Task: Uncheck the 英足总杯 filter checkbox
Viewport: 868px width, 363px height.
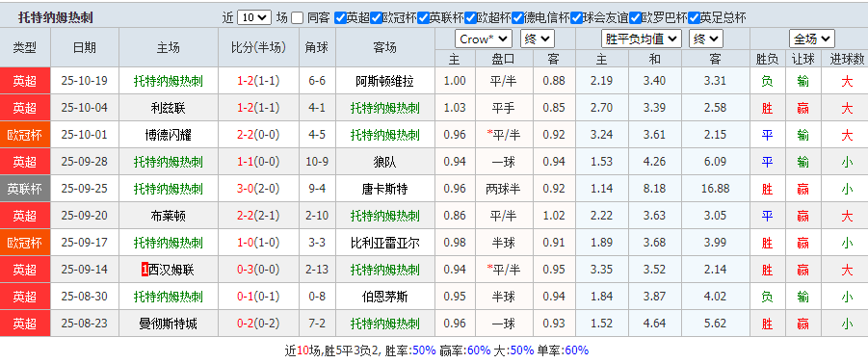Action: [x=695, y=17]
